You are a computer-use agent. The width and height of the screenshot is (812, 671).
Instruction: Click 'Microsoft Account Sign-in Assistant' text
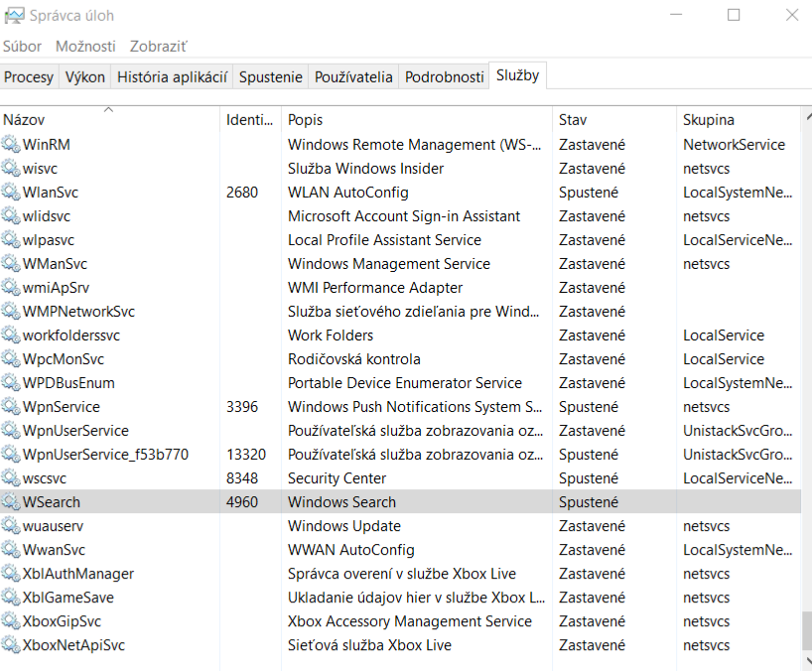(404, 216)
